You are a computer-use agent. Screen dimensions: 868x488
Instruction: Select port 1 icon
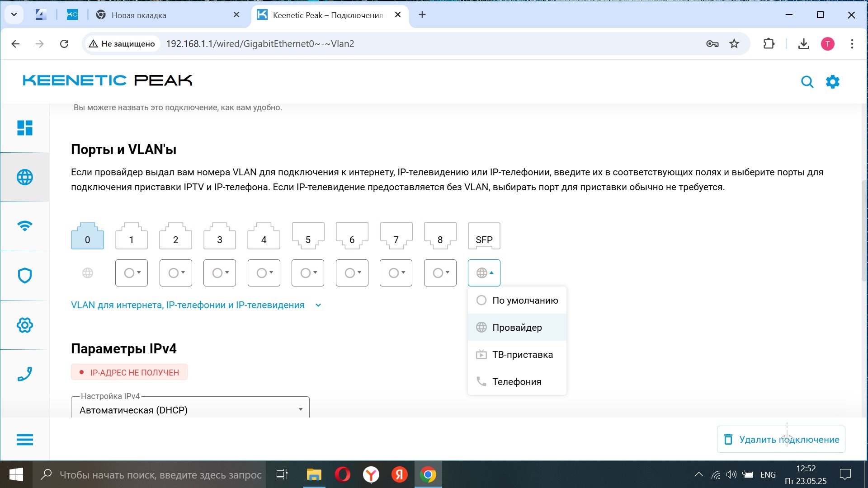[132, 236]
